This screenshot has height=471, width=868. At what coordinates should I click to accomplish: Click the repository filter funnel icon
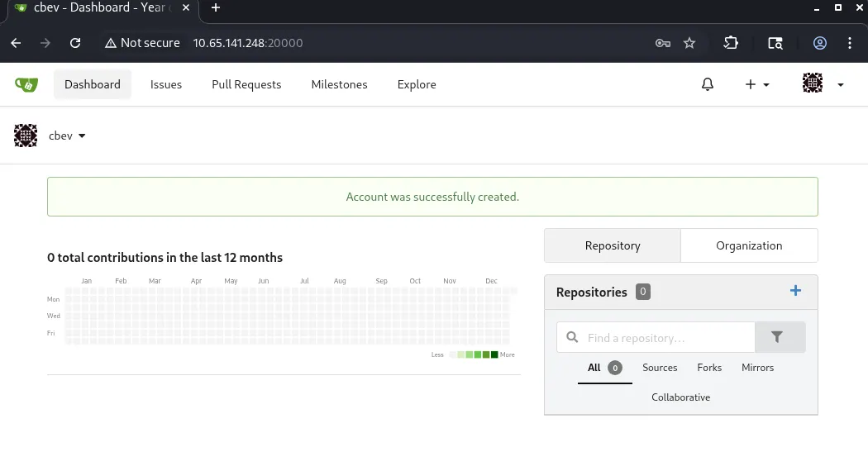pos(777,337)
